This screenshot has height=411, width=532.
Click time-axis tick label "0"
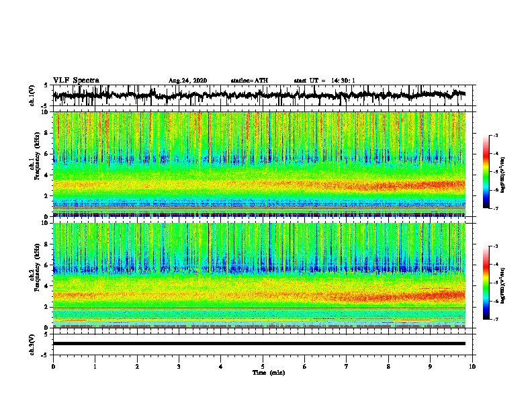pyautogui.click(x=53, y=367)
